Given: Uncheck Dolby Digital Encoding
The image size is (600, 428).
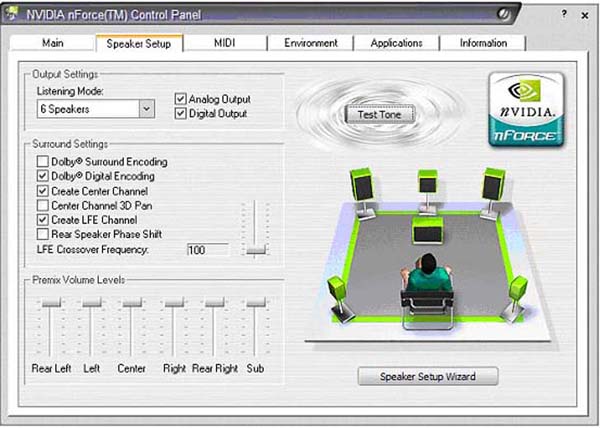Looking at the screenshot, I should click(42, 176).
